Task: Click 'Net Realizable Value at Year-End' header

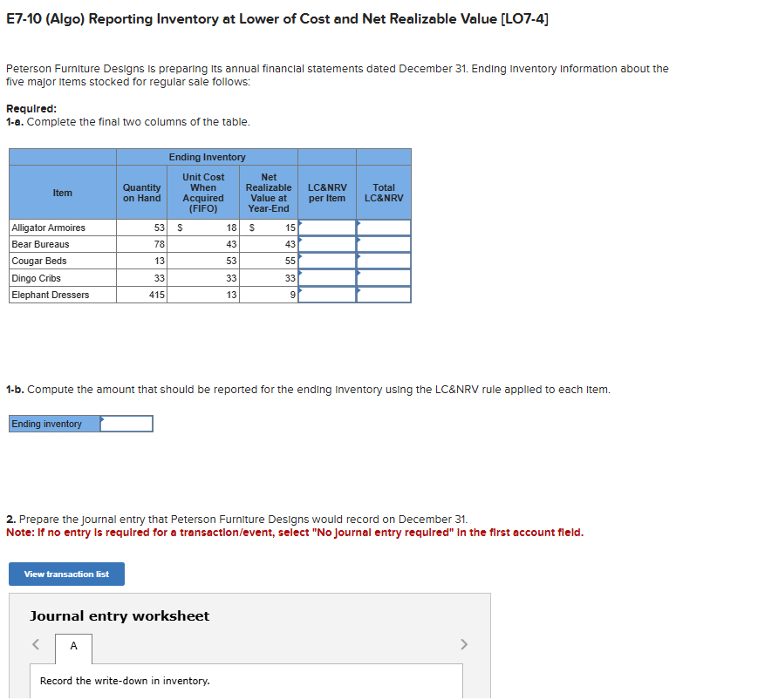Action: [x=269, y=193]
